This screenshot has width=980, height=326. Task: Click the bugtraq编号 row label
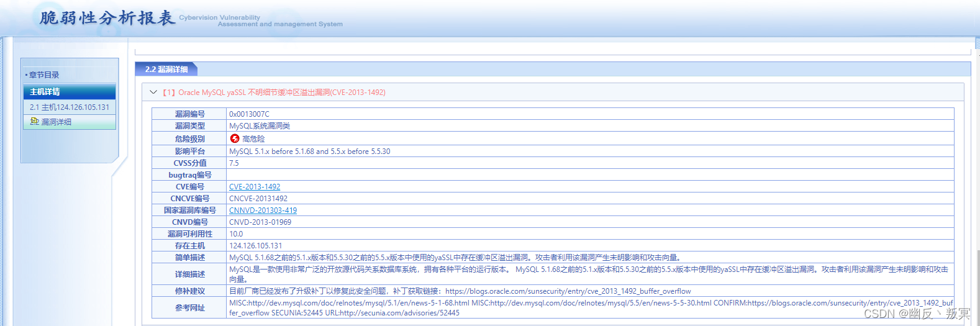pos(189,175)
